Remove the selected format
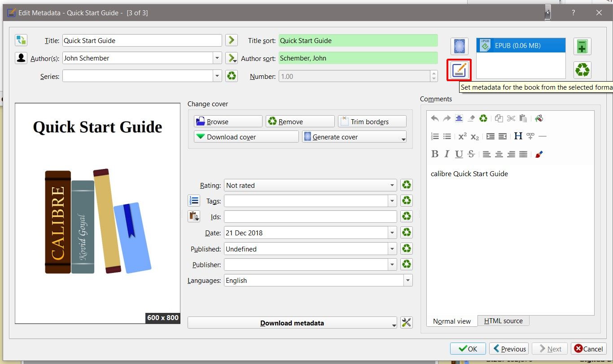 [x=582, y=70]
